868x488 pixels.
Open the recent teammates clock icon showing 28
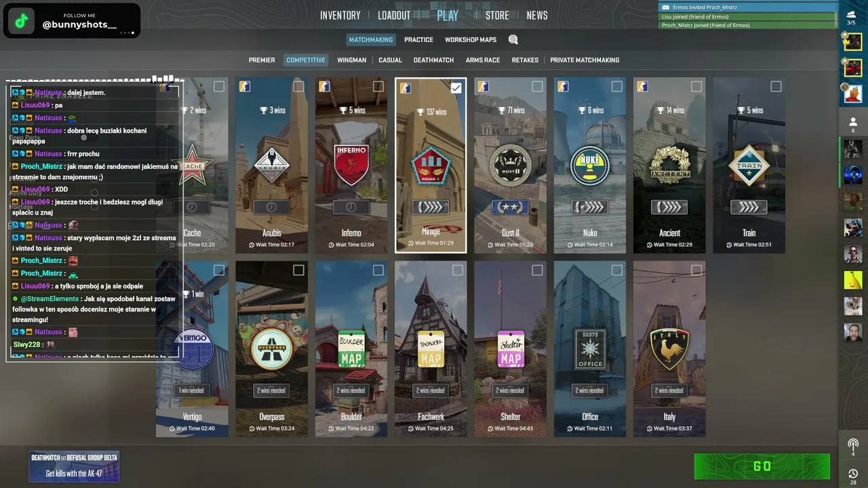(853, 476)
